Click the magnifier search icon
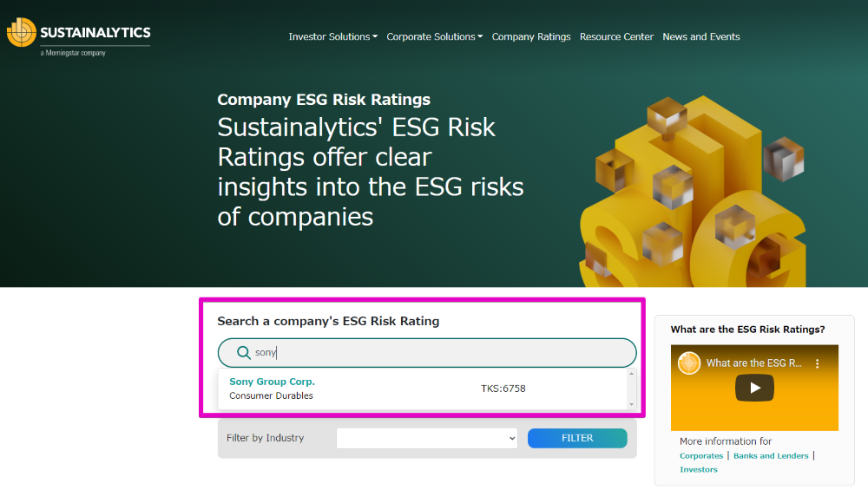This screenshot has width=868, height=490. tap(244, 352)
